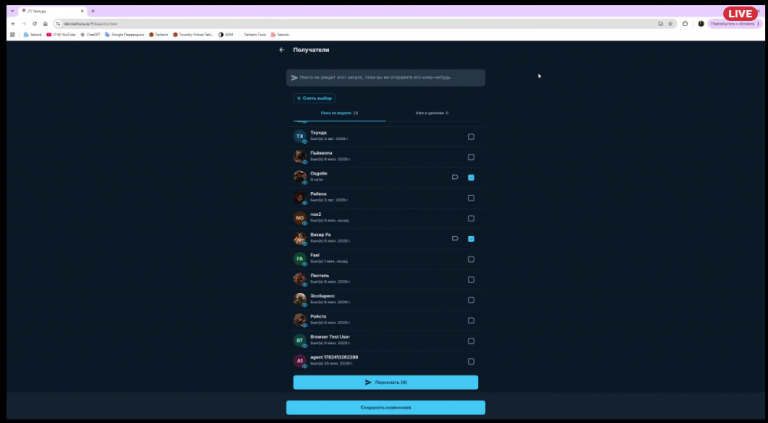768x423 pixels.
Task: Open the Farheim Tools bookmark
Action: pos(253,35)
